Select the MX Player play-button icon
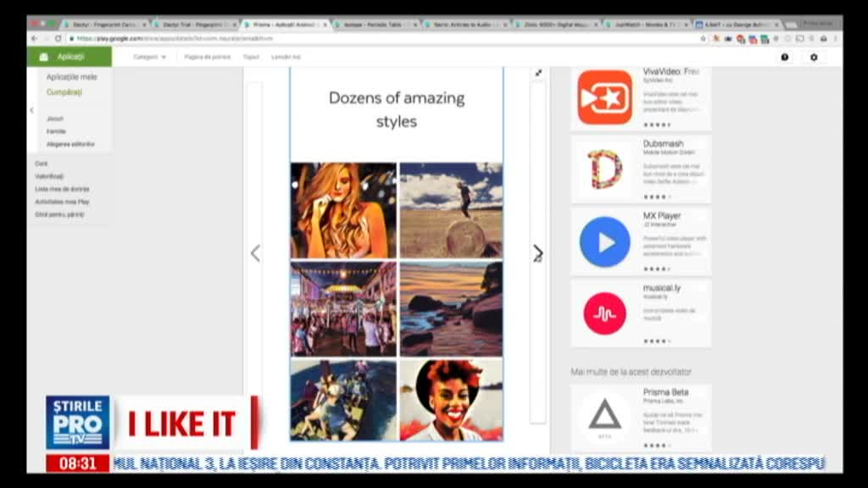This screenshot has width=868, height=488. [x=604, y=241]
